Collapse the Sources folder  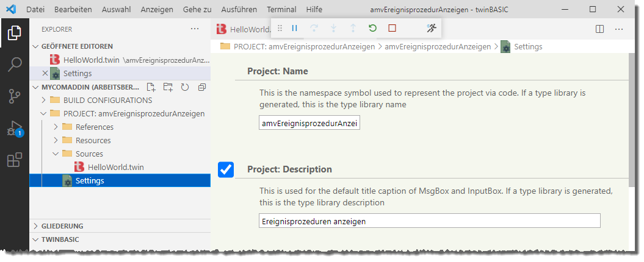click(56, 154)
